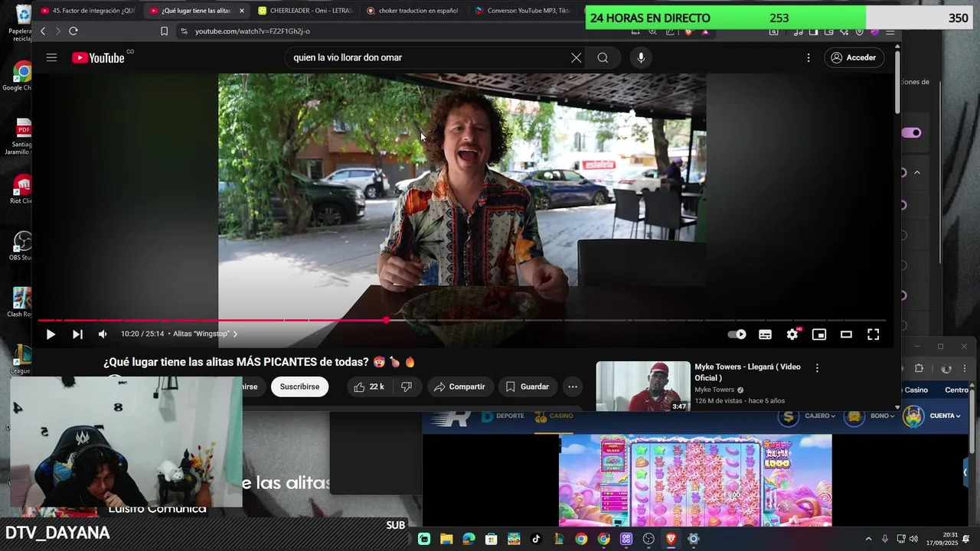This screenshot has height=551, width=980.
Task: Show hidden system tray icons
Action: pos(868,539)
